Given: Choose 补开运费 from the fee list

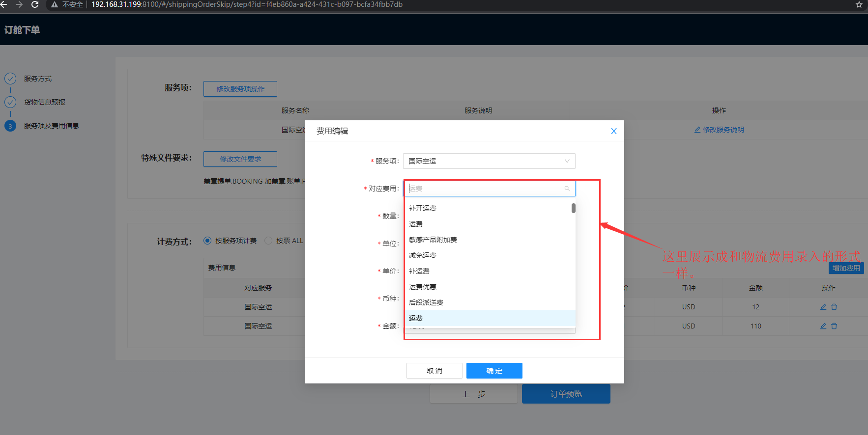Looking at the screenshot, I should pyautogui.click(x=423, y=208).
